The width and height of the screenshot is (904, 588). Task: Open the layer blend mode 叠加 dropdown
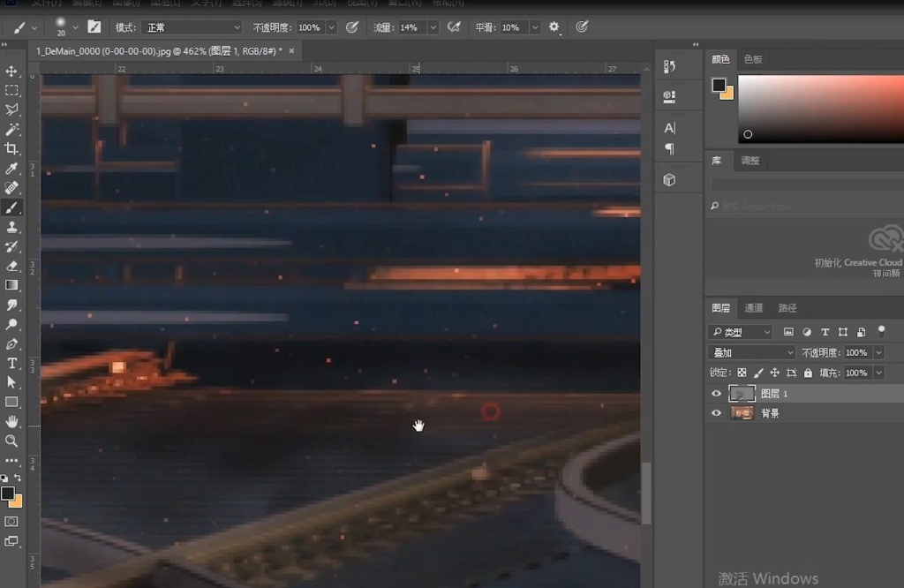click(752, 352)
